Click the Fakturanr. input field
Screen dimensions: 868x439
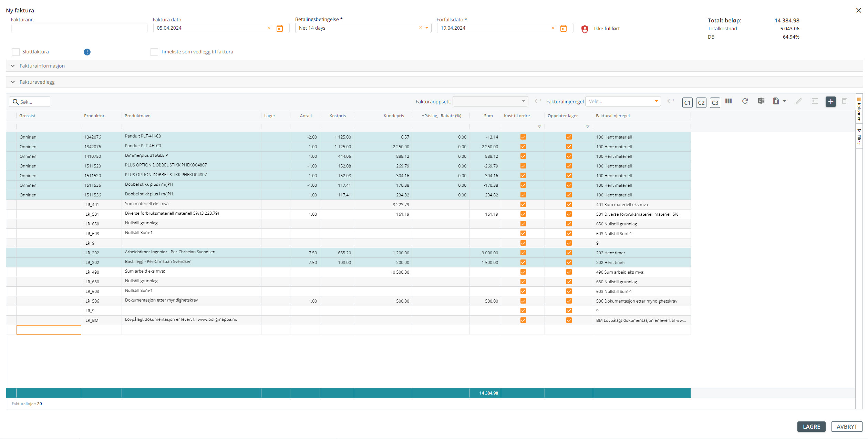79,28
